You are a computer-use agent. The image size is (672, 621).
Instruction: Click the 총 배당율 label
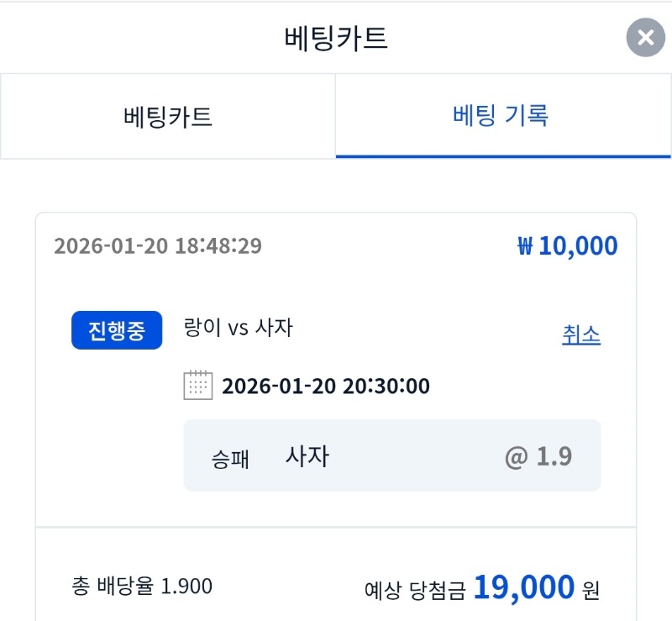pos(113,586)
